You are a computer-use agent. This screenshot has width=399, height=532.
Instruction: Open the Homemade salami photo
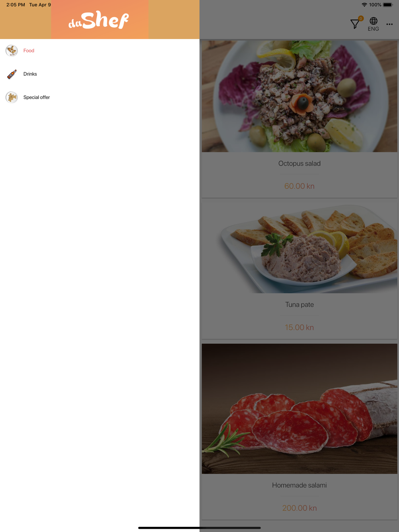pyautogui.click(x=299, y=409)
